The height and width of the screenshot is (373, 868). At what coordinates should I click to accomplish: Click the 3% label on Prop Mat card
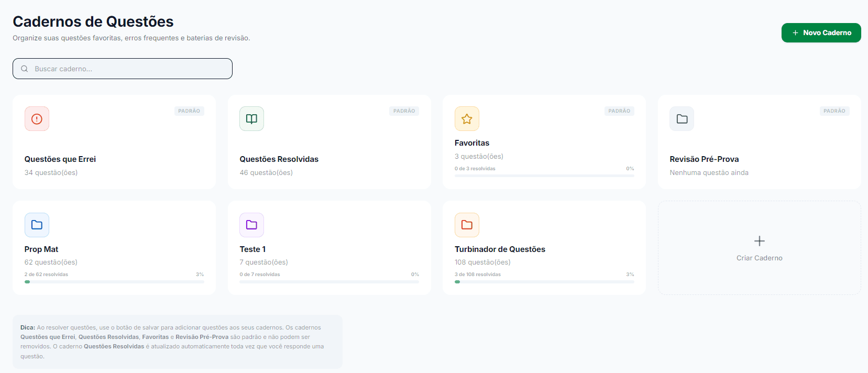(x=200, y=275)
